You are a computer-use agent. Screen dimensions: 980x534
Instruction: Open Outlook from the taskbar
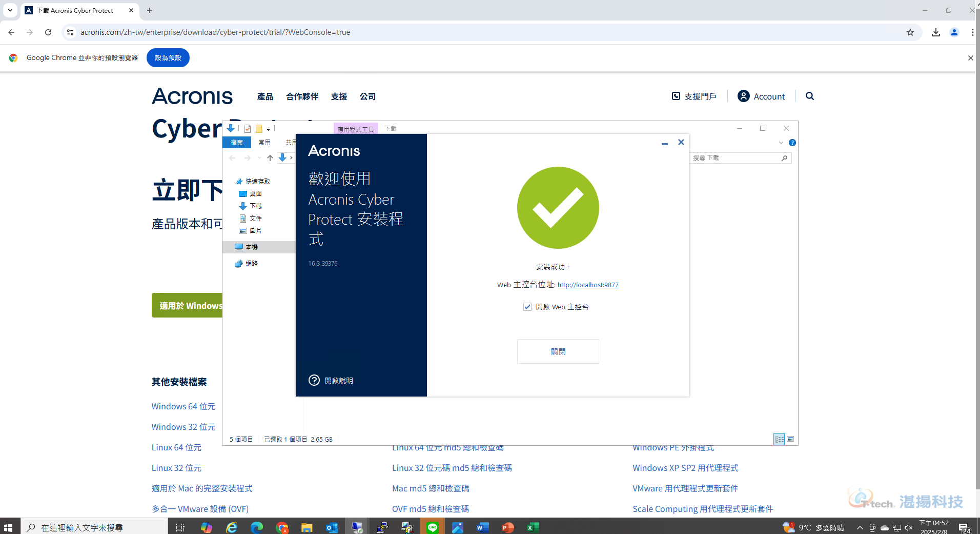pyautogui.click(x=332, y=527)
